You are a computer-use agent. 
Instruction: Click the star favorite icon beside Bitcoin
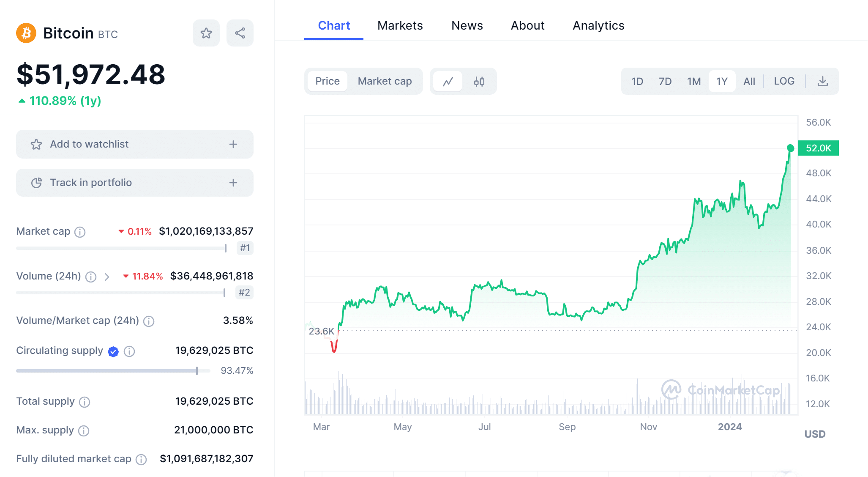[x=206, y=33]
